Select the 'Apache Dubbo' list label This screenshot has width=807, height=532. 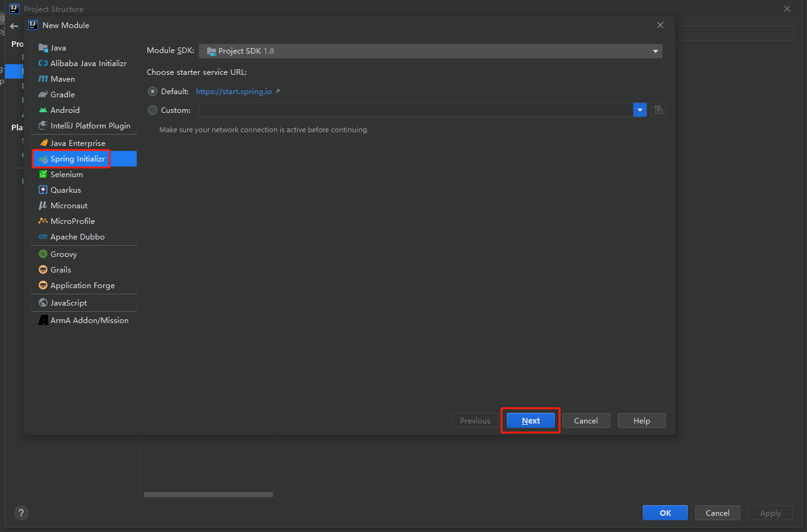(x=77, y=237)
